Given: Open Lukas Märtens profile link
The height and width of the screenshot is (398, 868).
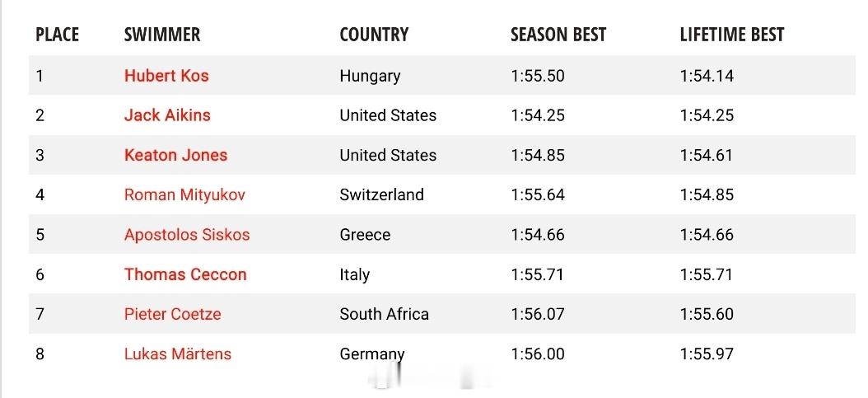Looking at the screenshot, I should [178, 354].
